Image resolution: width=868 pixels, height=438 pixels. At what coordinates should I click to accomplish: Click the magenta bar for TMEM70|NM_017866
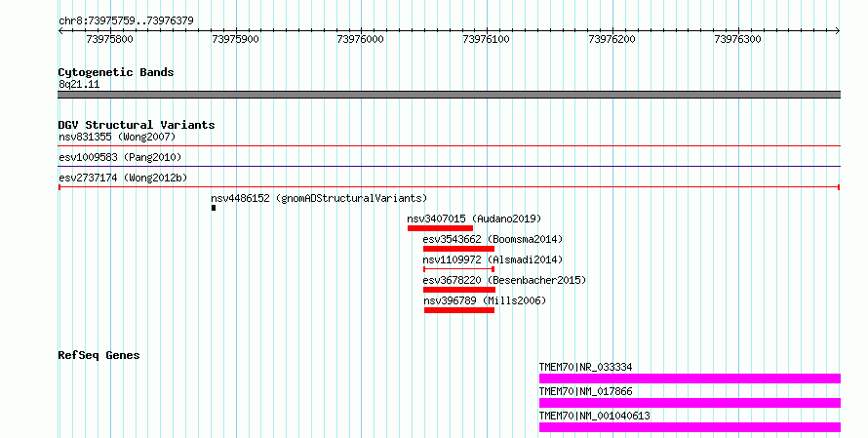[x=690, y=403]
